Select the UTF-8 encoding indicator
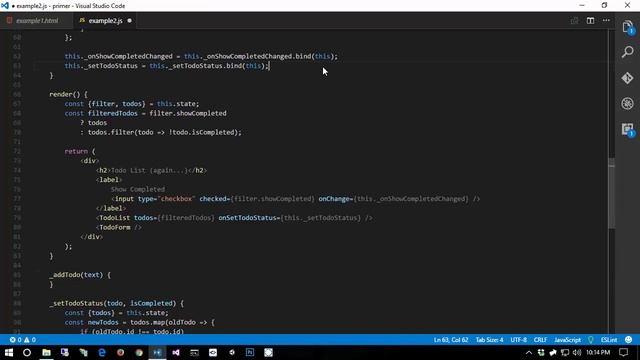The image size is (640, 360). tap(518, 340)
